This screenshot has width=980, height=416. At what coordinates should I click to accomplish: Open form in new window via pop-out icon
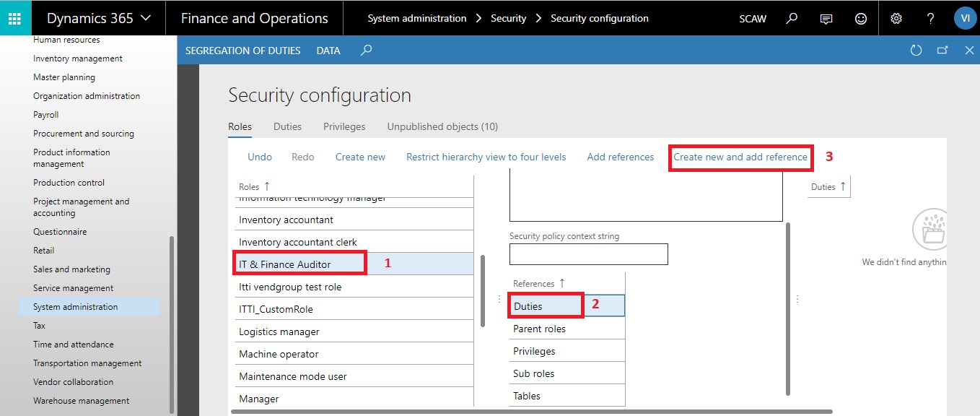(x=942, y=50)
